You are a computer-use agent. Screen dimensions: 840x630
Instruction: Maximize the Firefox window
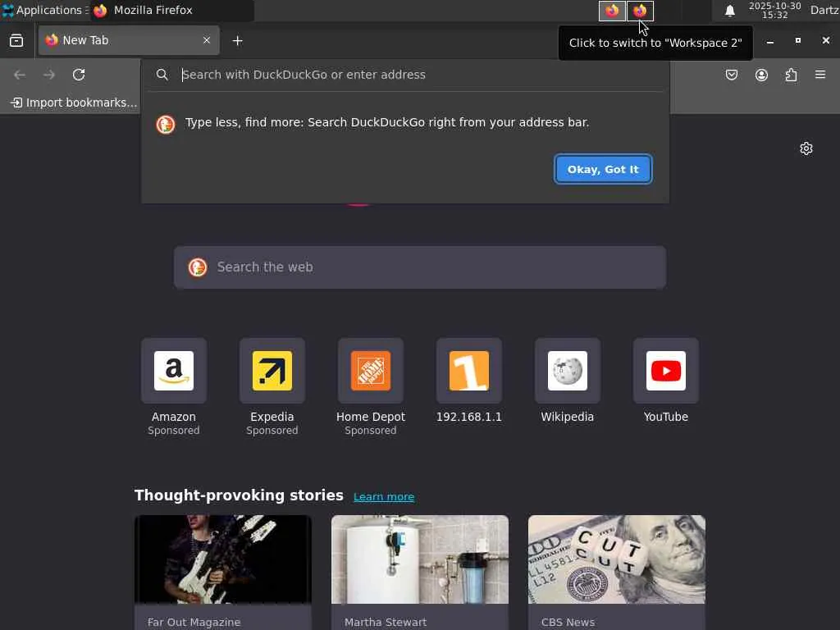(798, 41)
